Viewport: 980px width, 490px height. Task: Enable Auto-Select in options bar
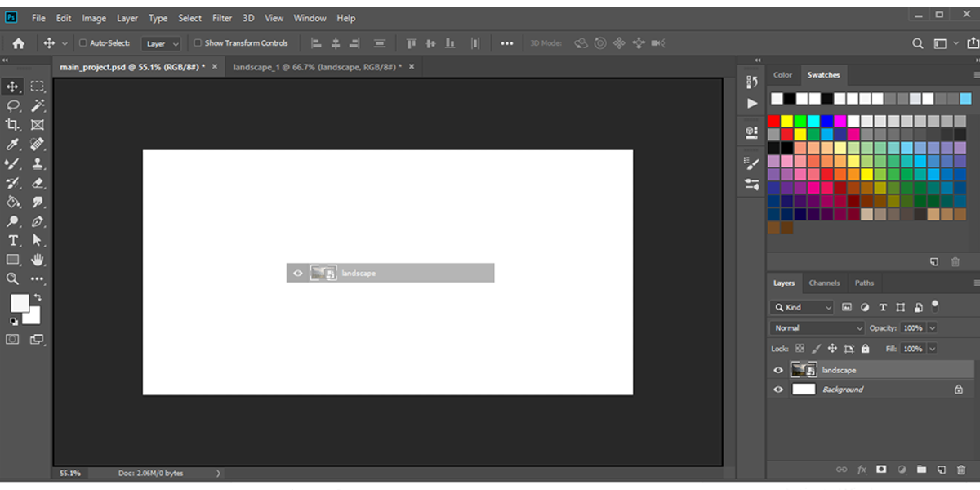(x=84, y=42)
